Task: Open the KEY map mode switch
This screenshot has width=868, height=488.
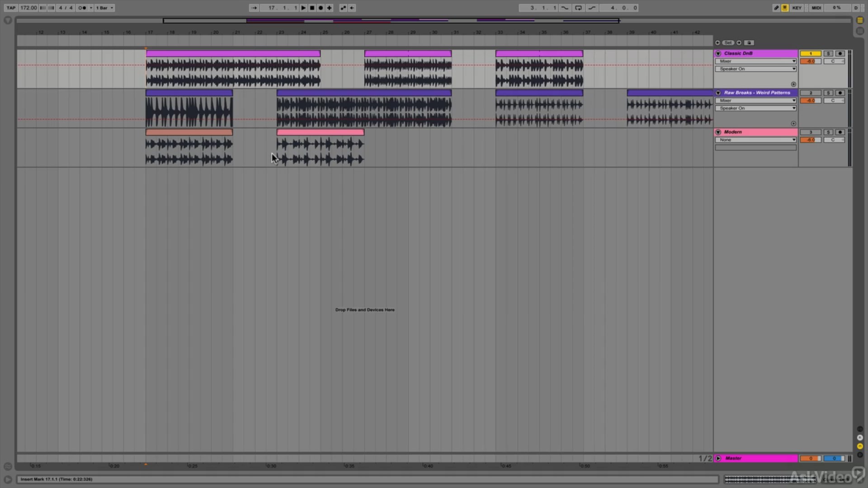Action: click(x=797, y=8)
